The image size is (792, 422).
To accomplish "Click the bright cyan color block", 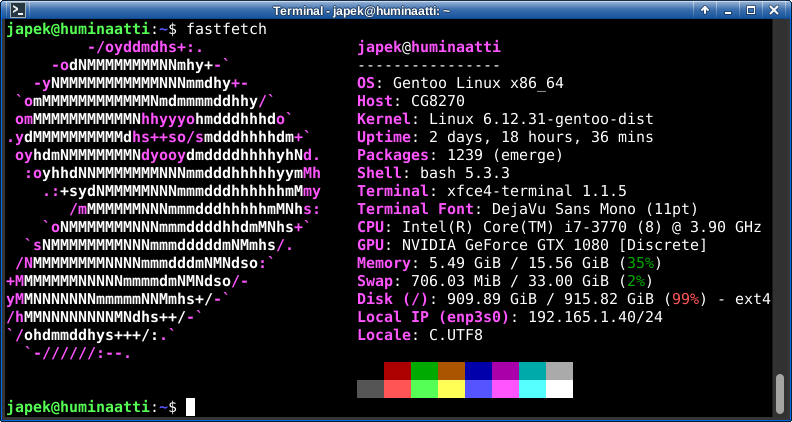I will coord(533,389).
